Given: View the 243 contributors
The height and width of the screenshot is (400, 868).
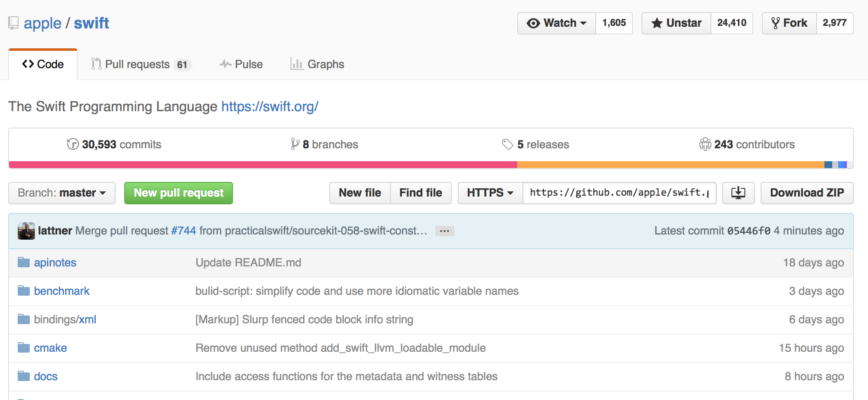Looking at the screenshot, I should (747, 144).
